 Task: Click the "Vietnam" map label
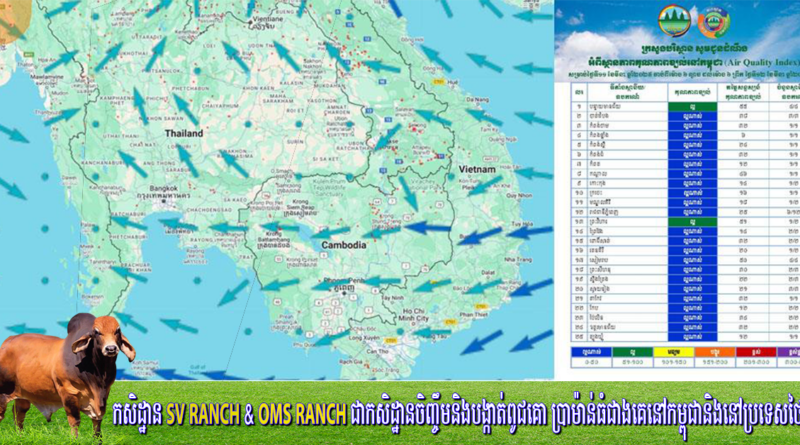click(x=477, y=169)
